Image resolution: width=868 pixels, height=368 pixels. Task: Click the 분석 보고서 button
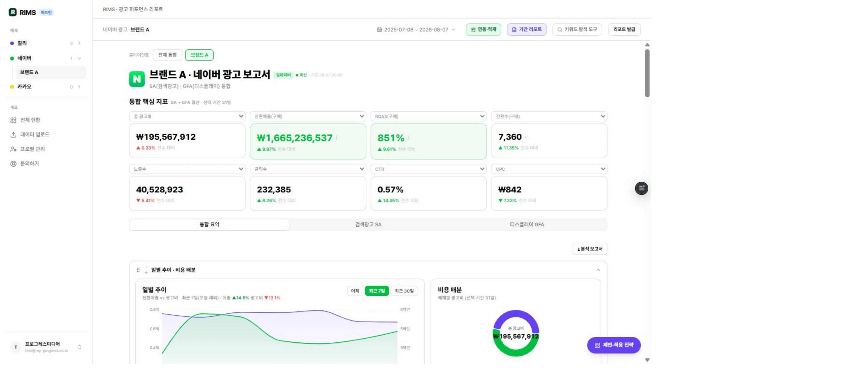pos(590,249)
